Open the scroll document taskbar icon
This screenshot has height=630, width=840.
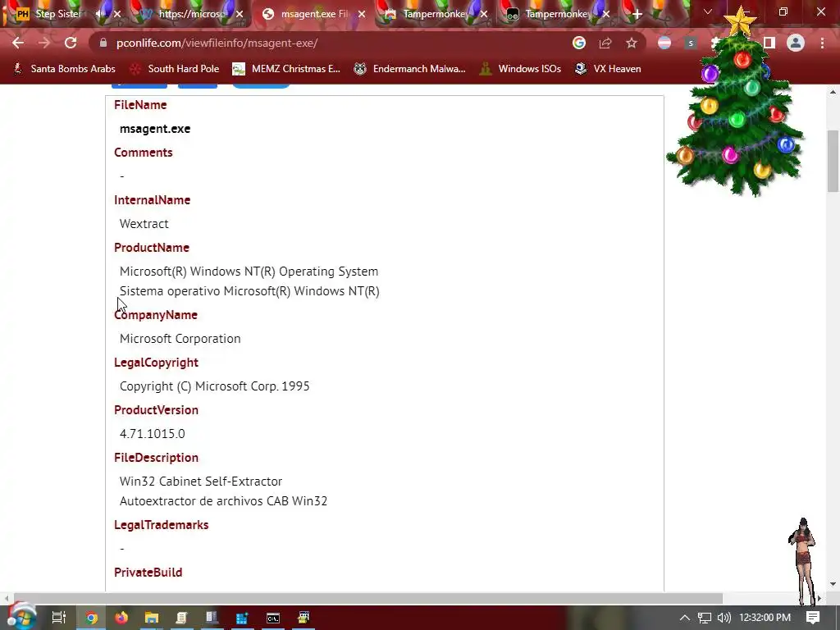tap(181, 618)
